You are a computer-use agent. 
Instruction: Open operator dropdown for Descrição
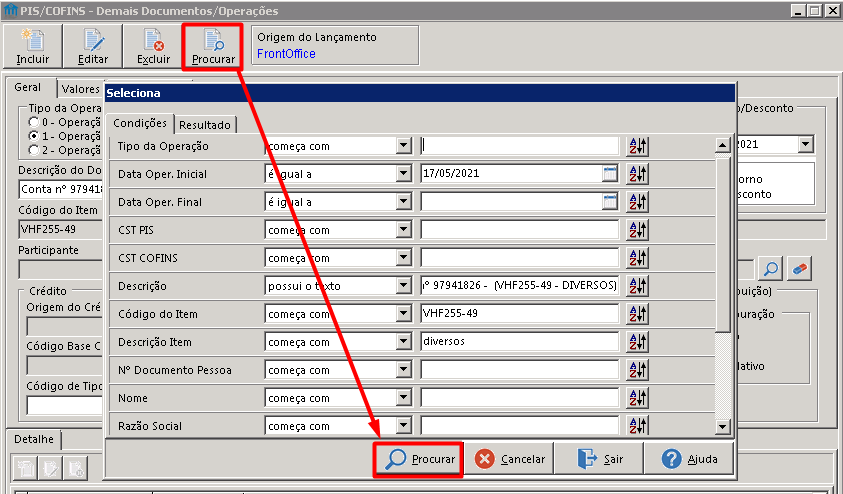(403, 285)
